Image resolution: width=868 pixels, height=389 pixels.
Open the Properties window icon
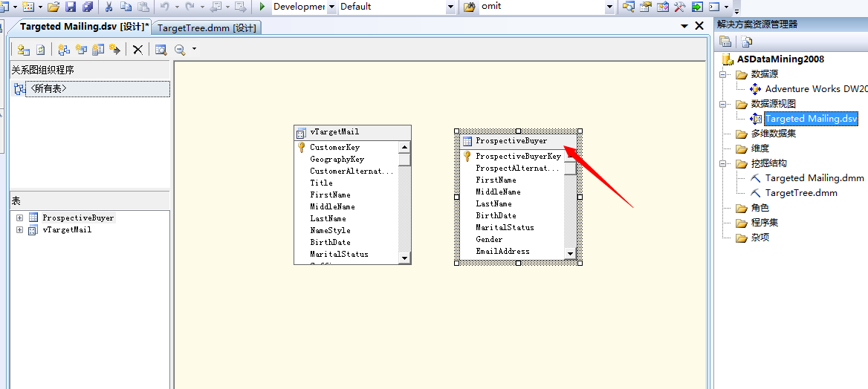(646, 7)
